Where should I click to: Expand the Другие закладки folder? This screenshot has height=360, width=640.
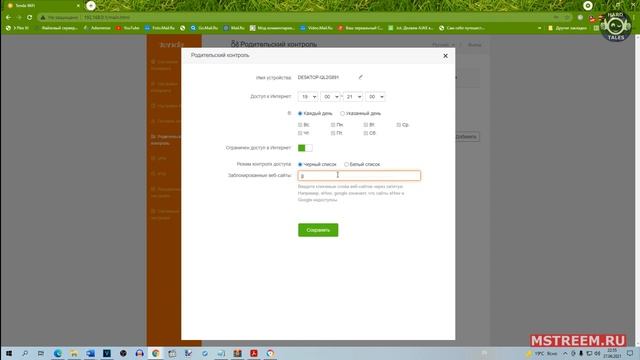point(567,28)
